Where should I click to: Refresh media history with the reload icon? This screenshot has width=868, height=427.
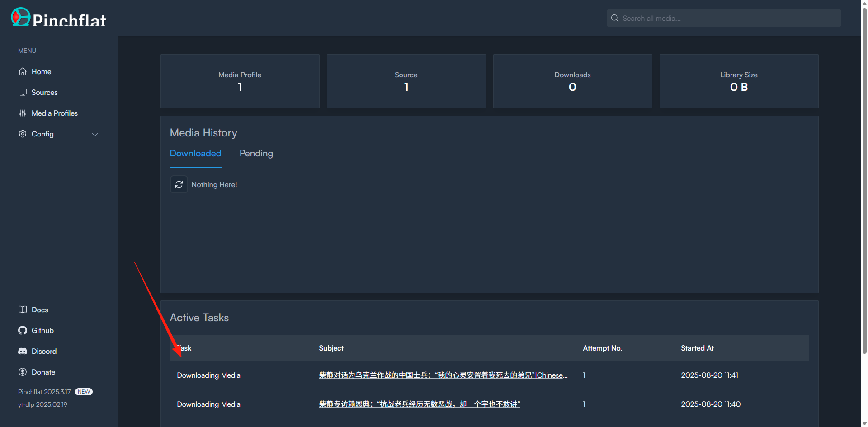[179, 184]
